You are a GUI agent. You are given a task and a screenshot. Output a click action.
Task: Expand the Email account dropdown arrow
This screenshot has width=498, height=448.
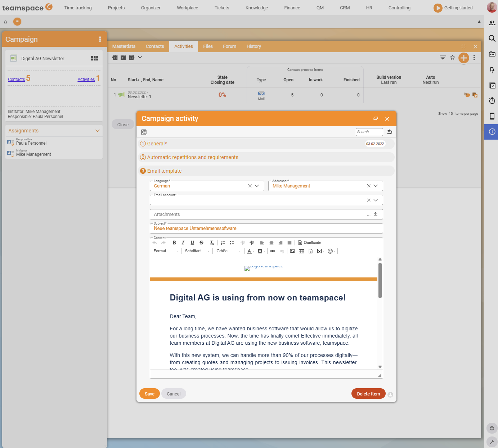[x=376, y=200]
